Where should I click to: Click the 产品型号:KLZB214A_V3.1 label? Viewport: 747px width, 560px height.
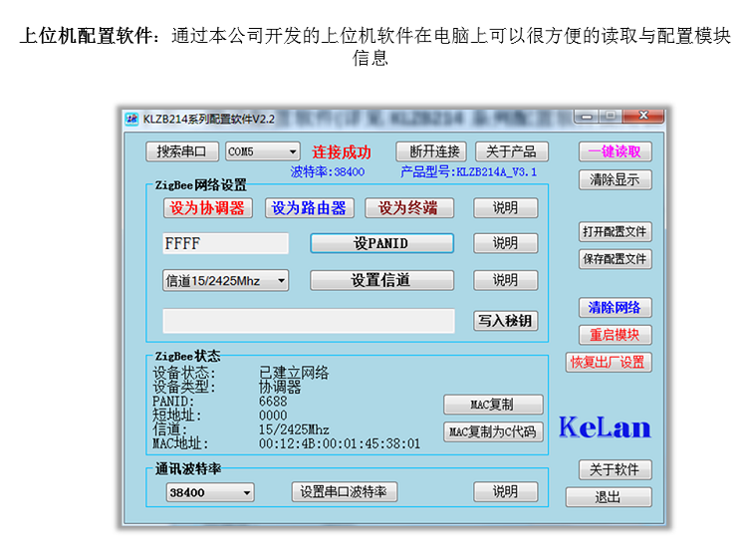pyautogui.click(x=468, y=172)
